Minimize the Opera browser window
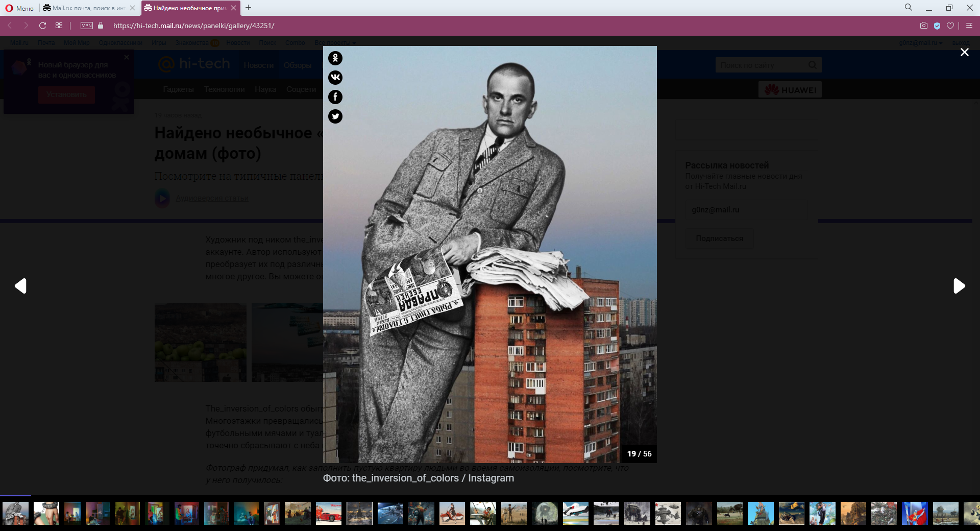Viewport: 980px width, 531px height. 929,8
